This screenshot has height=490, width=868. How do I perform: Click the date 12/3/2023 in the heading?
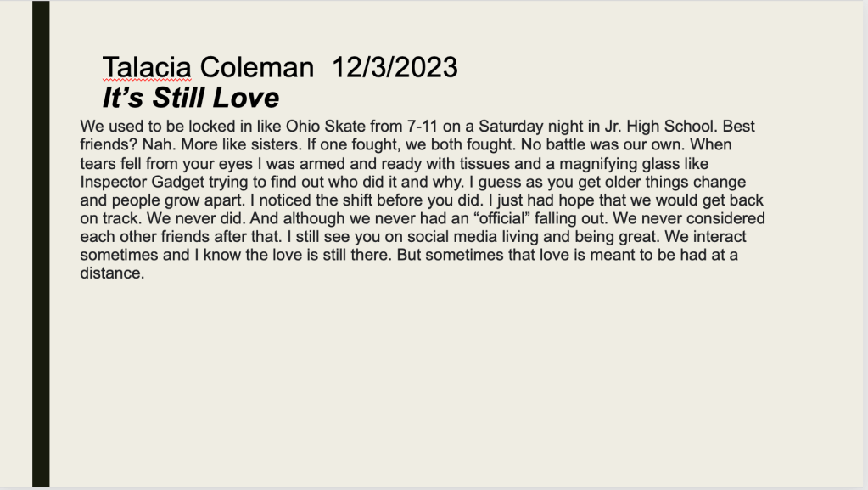(x=395, y=67)
